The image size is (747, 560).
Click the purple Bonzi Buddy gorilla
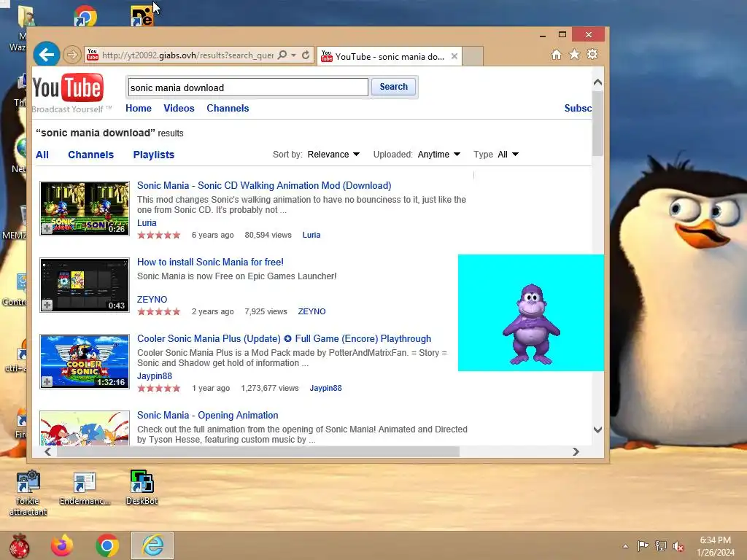click(531, 324)
